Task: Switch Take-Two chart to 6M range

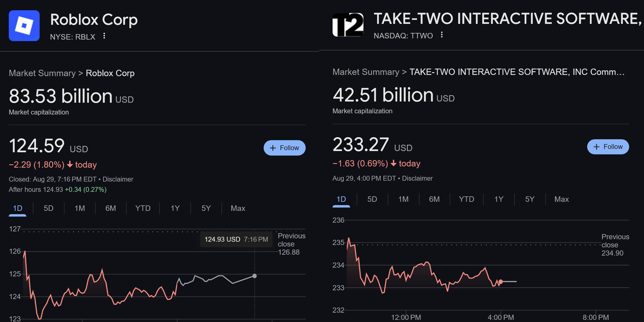Action: pos(434,199)
